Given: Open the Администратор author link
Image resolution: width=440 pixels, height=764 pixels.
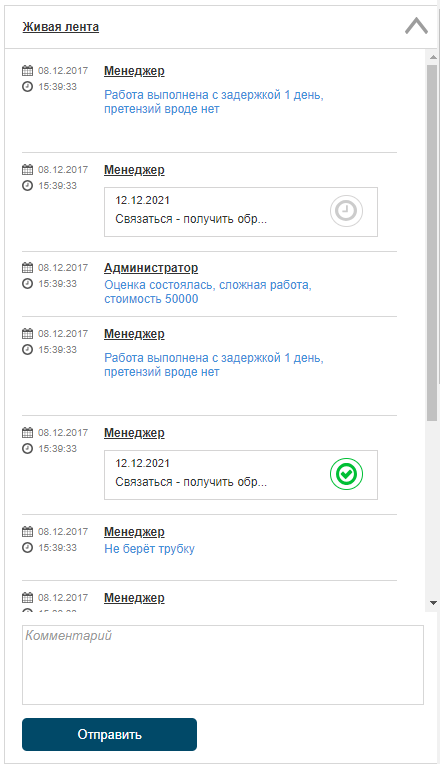Looking at the screenshot, I should click(x=151, y=268).
